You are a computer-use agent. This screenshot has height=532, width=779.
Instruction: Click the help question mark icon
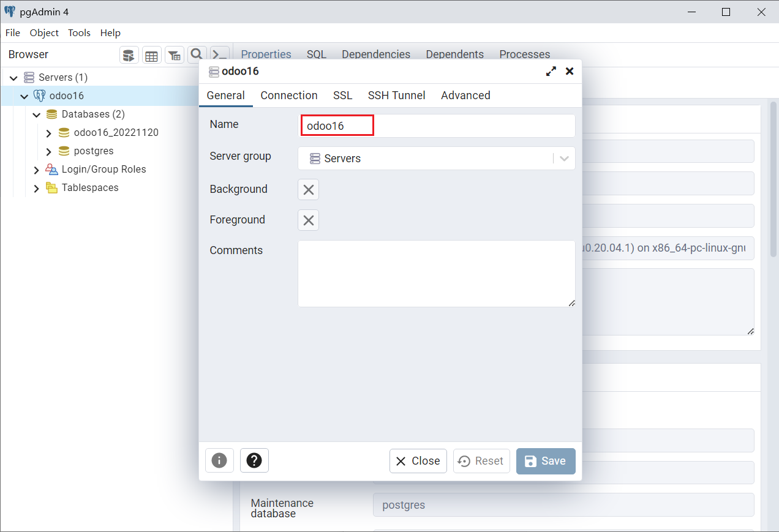pos(254,460)
